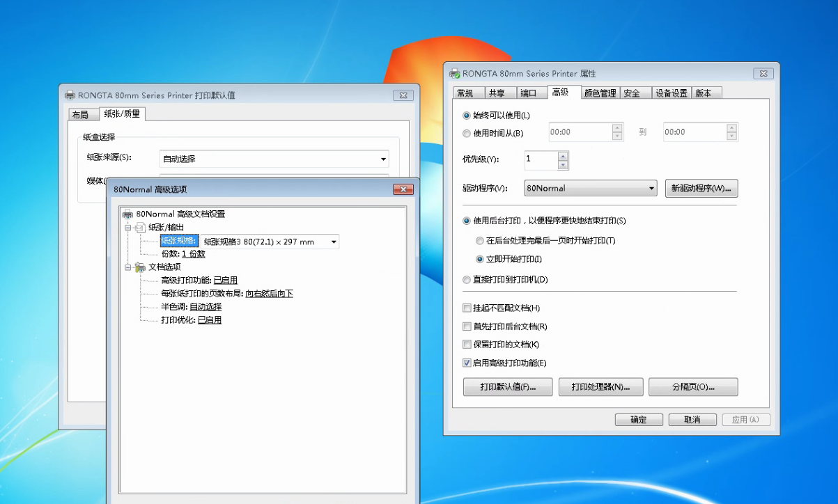
Task: Decrease the 优先级 priority spinner value
Action: (563, 165)
